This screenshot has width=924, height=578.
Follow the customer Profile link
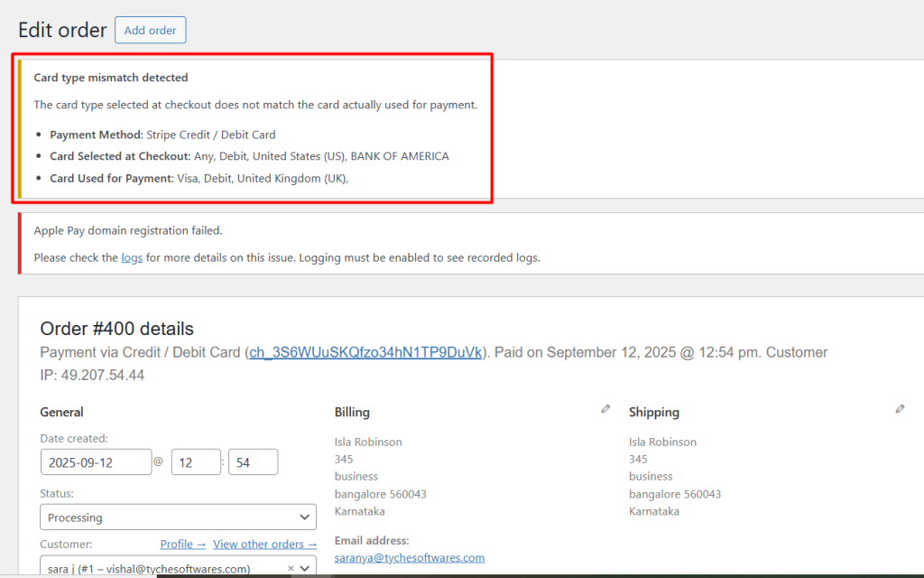182,544
